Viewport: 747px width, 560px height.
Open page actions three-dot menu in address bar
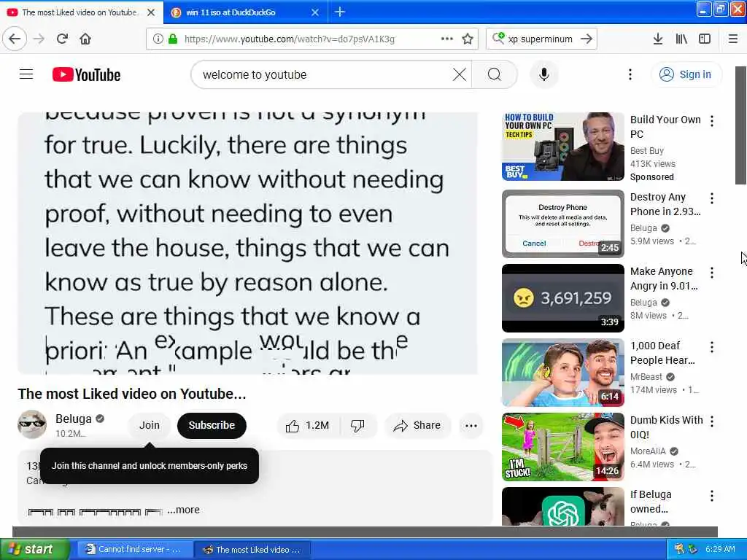coord(447,39)
